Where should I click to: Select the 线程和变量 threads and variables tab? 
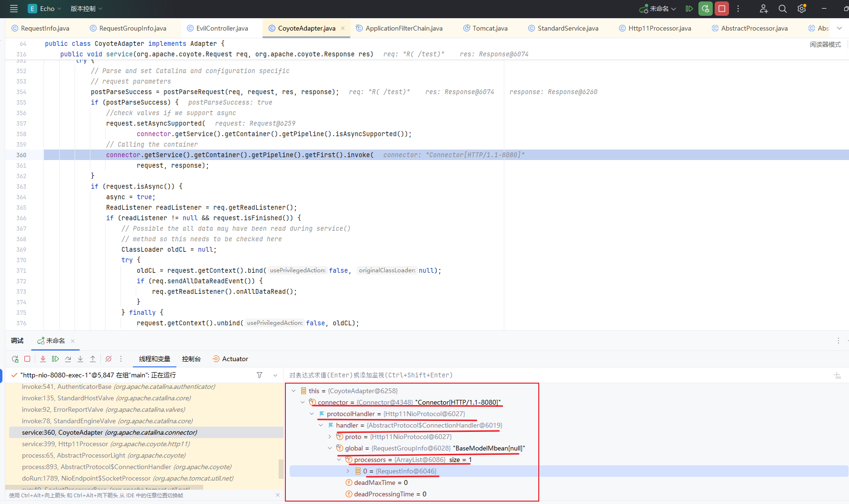154,359
